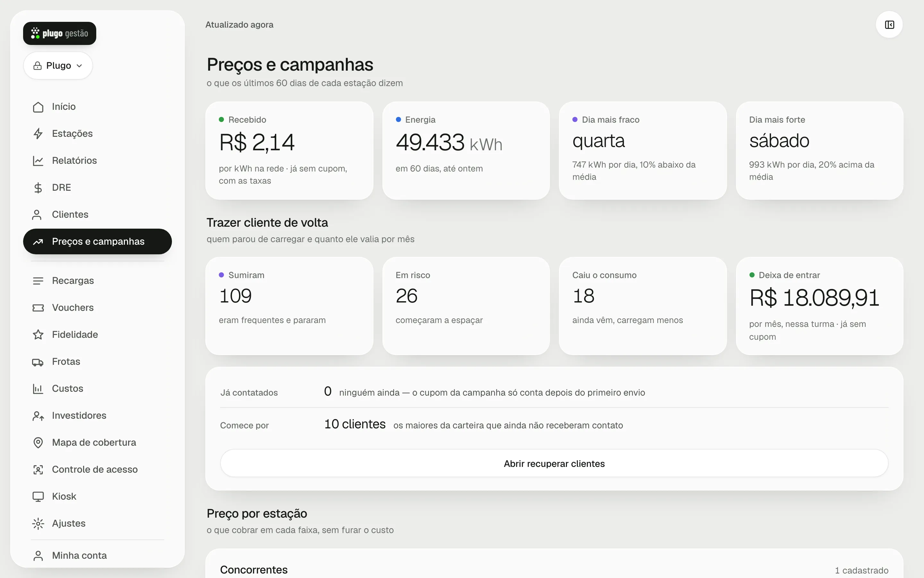Click the Investidores person-arrow icon
924x578 pixels.
point(38,416)
